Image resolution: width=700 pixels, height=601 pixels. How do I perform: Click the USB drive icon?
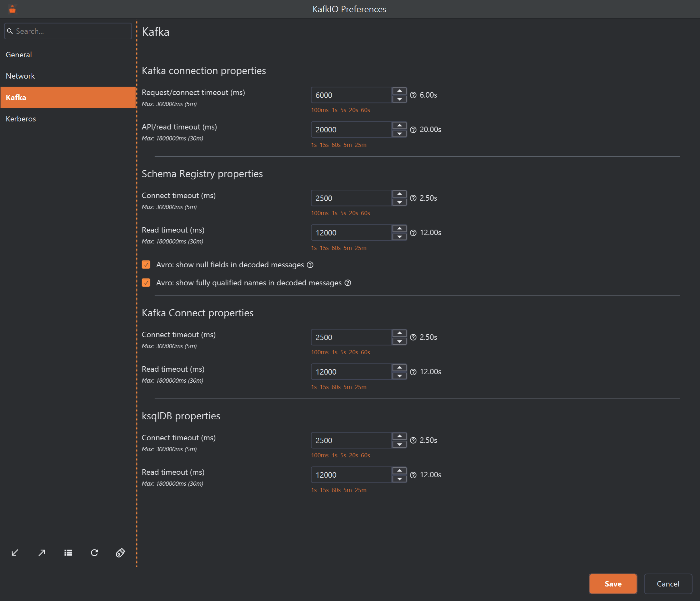point(120,553)
